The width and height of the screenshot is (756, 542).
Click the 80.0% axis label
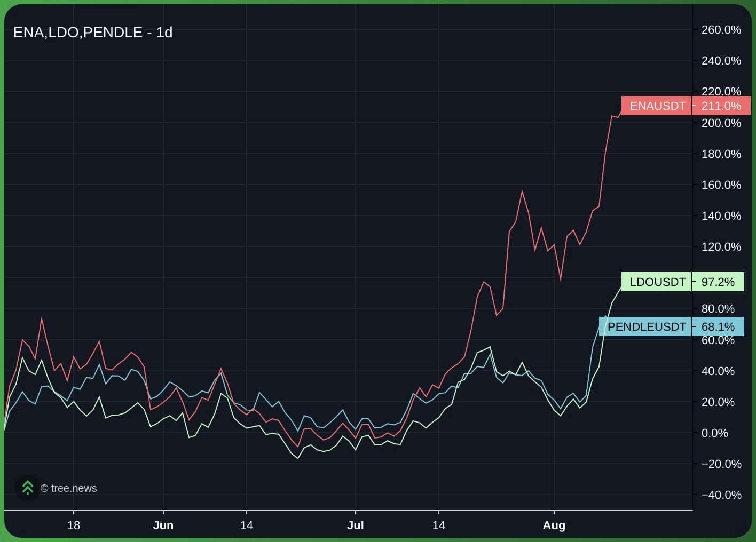718,309
